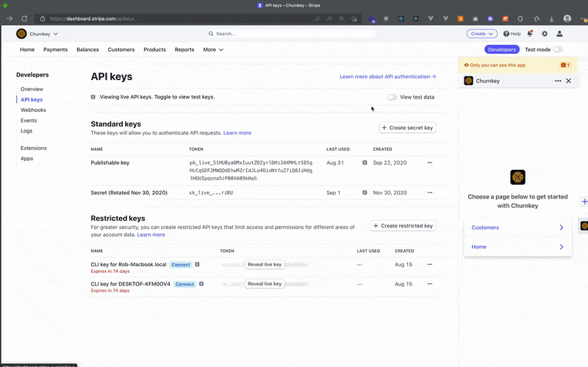Click Create secret key button
Screen dimensions: 588x367
(407, 128)
